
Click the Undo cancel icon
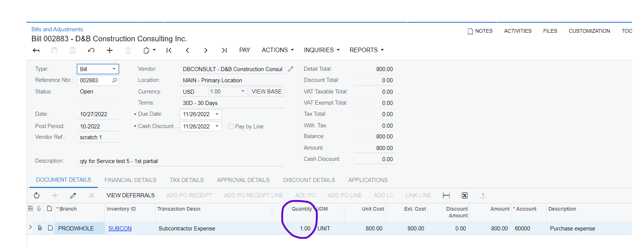[x=91, y=50]
